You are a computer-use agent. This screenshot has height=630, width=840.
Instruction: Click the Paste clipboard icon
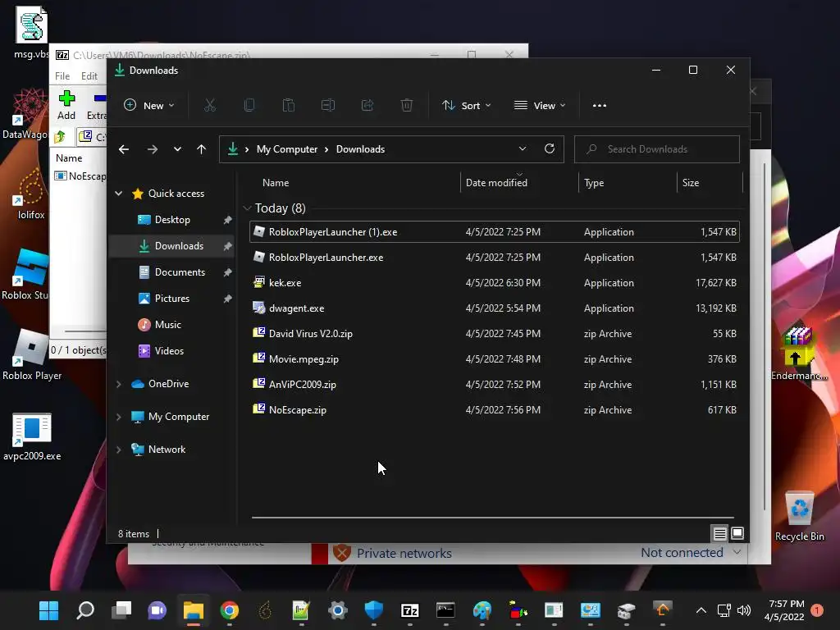pyautogui.click(x=289, y=106)
